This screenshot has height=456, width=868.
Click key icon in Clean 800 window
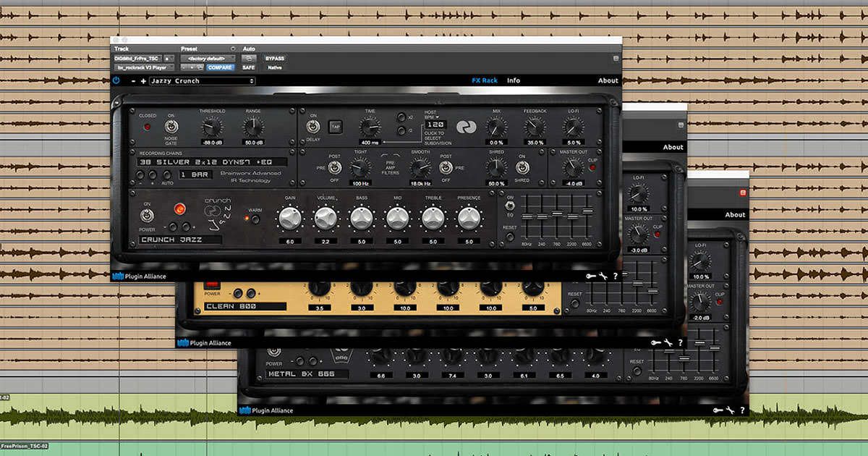(x=656, y=342)
